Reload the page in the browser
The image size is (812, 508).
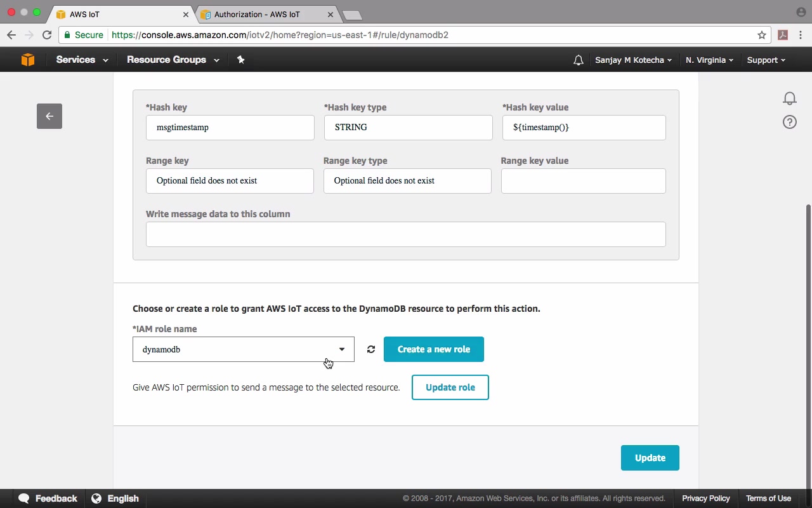(47, 35)
